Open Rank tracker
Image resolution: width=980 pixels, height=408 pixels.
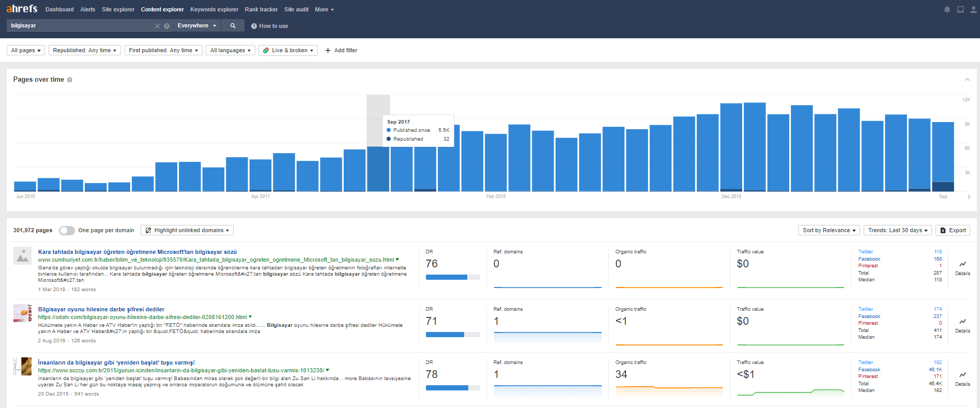point(261,9)
